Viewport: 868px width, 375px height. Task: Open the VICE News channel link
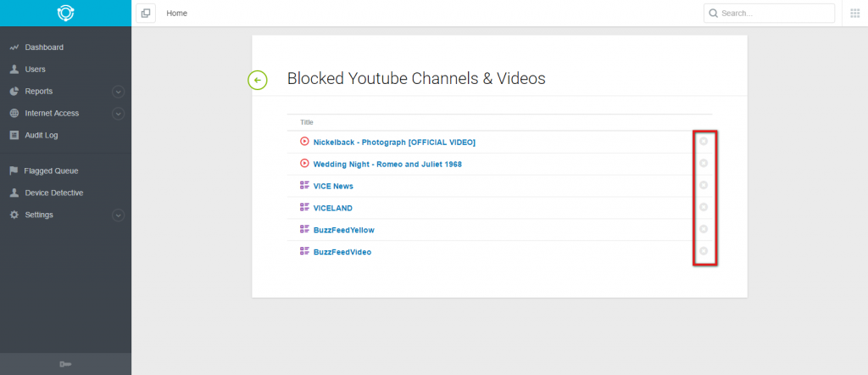click(333, 186)
